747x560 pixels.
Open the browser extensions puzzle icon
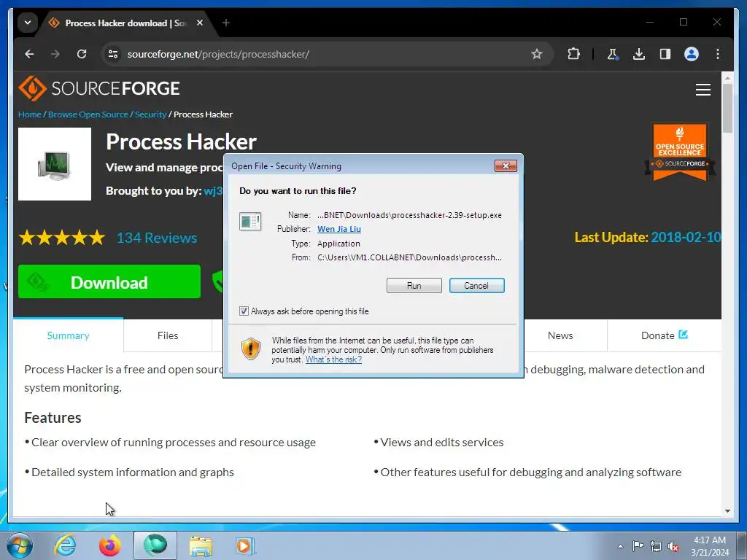point(573,54)
